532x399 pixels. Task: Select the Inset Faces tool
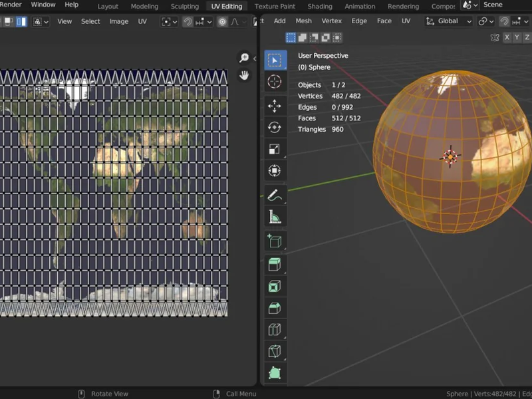[275, 286]
